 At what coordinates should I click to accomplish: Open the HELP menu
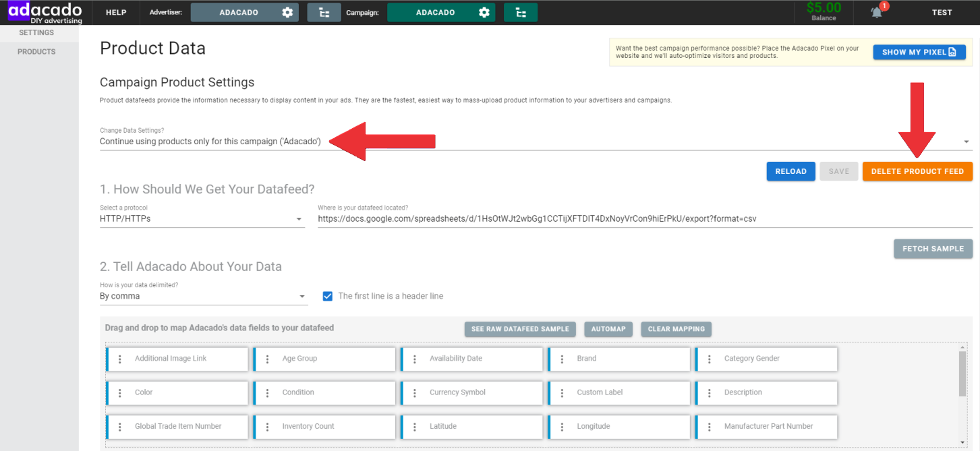116,12
